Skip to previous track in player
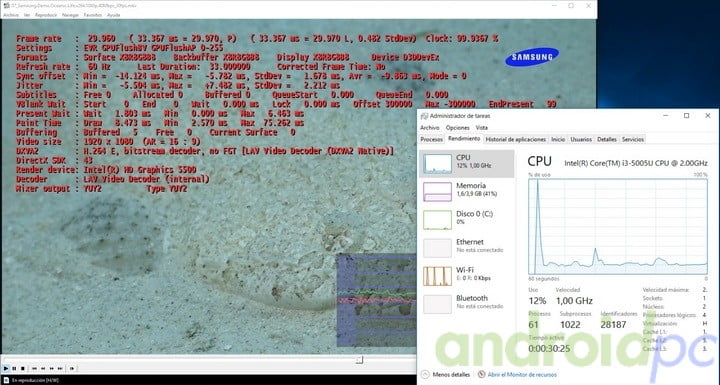Image resolution: width=720 pixels, height=385 pixels. (34, 368)
